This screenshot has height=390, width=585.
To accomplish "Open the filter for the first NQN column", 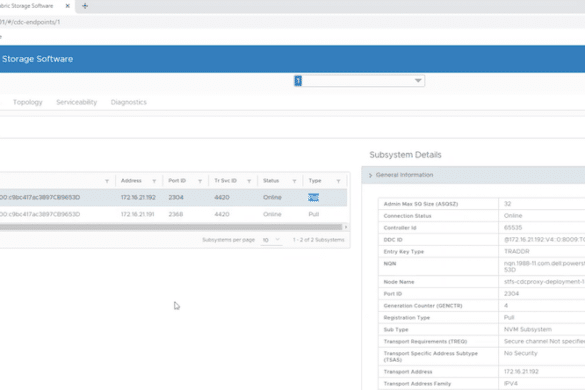I will coord(107,181).
